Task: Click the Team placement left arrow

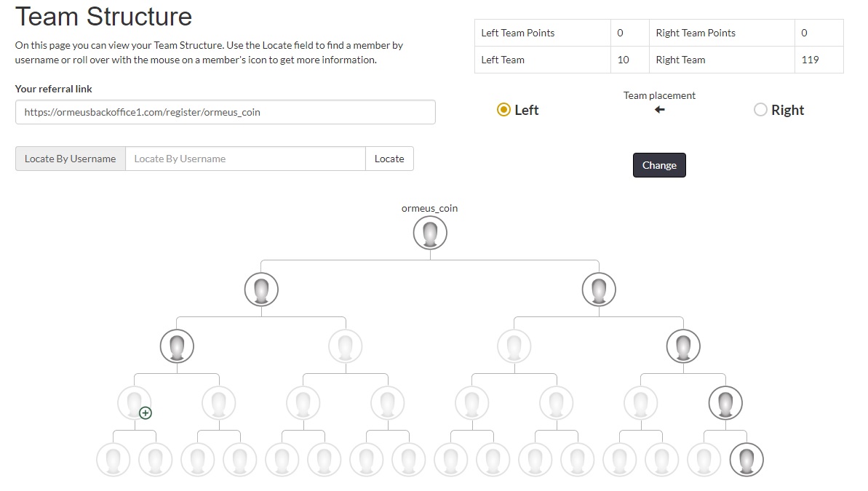Action: pos(659,110)
